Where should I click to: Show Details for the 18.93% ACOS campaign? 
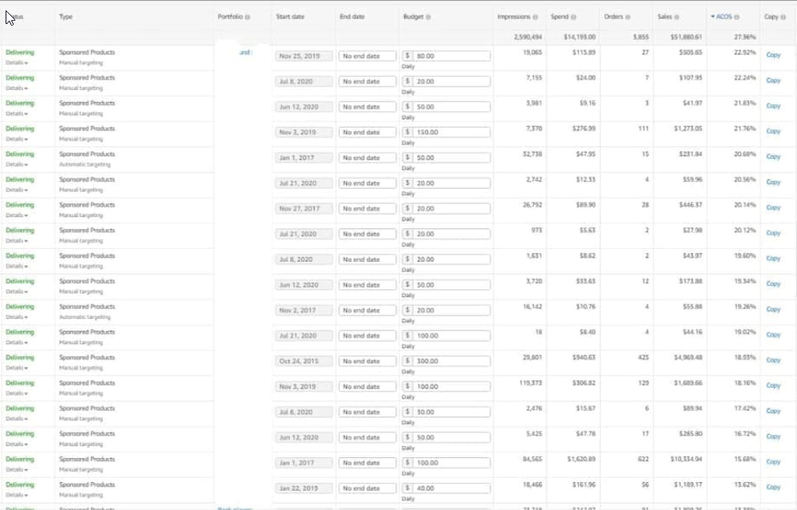[x=17, y=368]
